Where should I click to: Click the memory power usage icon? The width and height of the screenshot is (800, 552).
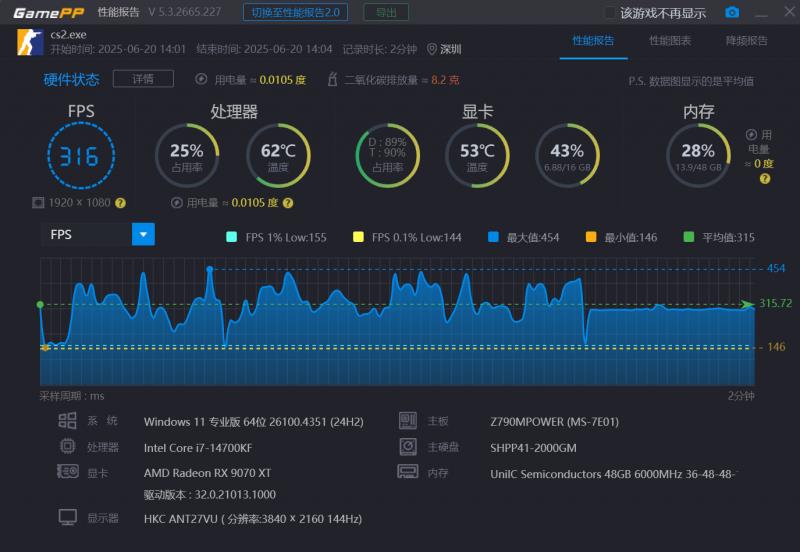(751, 135)
